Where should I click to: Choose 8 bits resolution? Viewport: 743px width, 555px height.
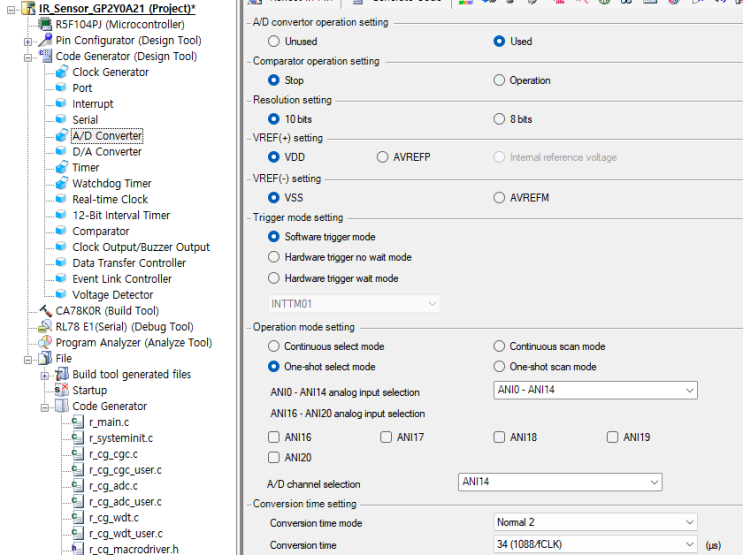point(499,119)
